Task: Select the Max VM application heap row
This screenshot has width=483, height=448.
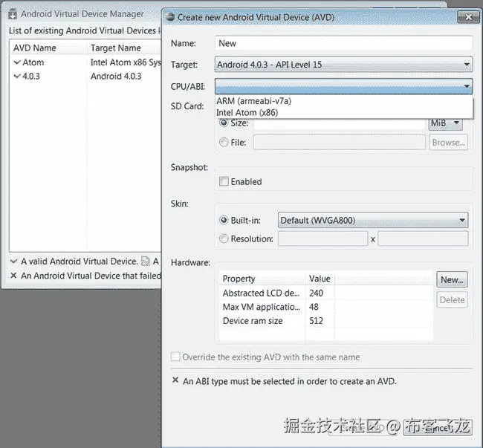Action: click(326, 307)
